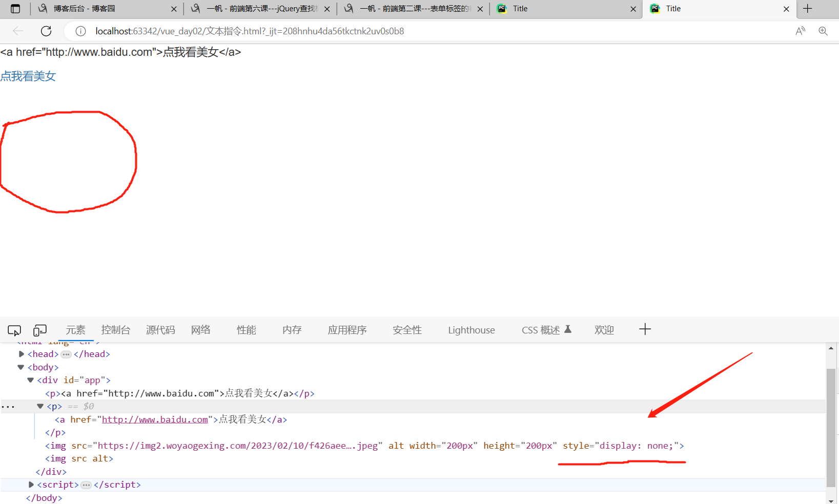
Task: Open the 欢迎 (Welcome) panel
Action: coord(604,330)
